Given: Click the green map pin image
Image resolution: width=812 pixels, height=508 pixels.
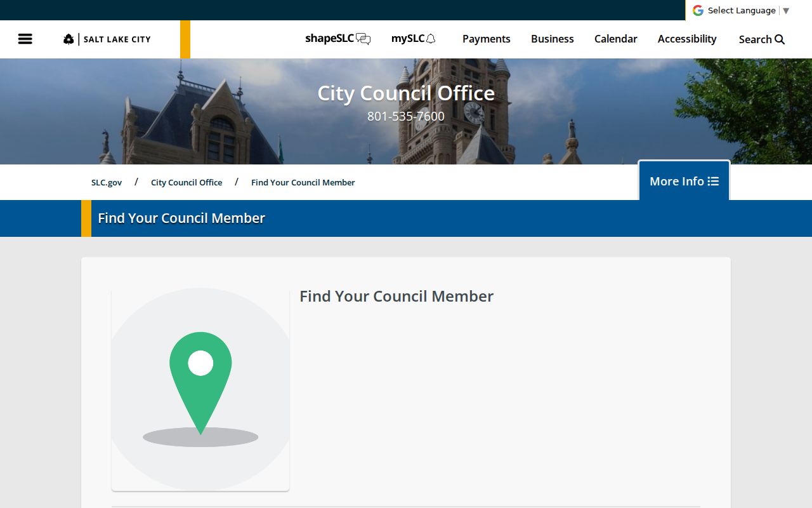Looking at the screenshot, I should (x=200, y=389).
